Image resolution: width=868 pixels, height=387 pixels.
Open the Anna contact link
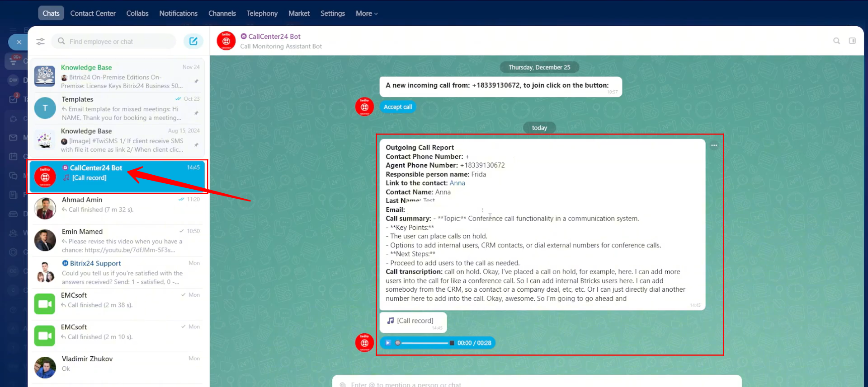[x=457, y=183]
